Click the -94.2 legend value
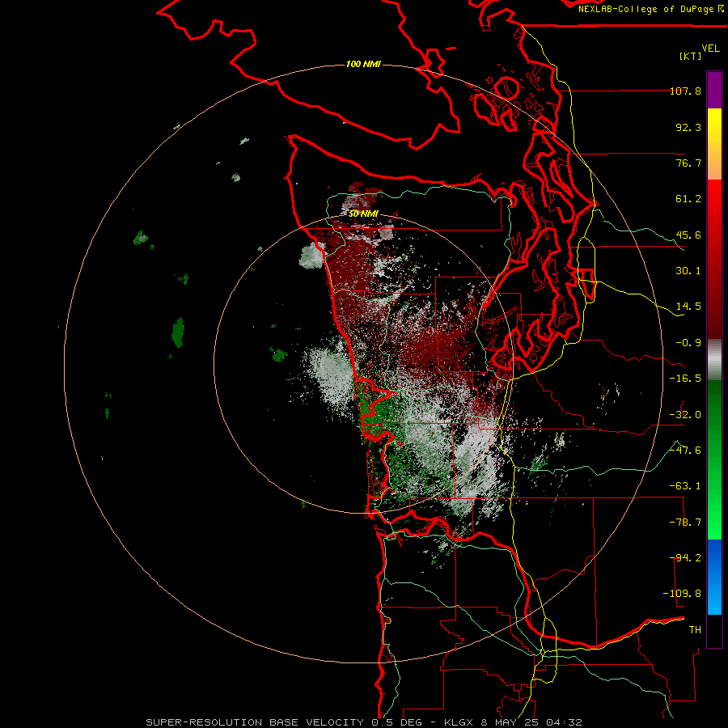This screenshot has width=728, height=728. pos(685,558)
